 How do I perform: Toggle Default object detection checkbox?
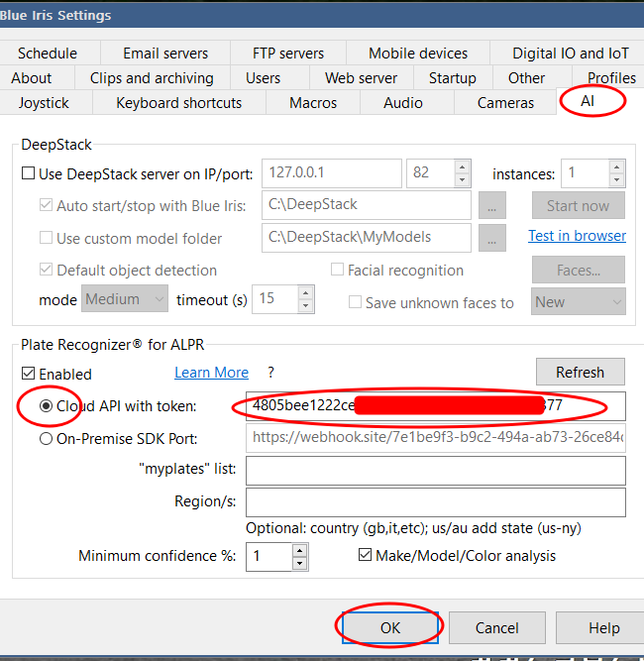[x=46, y=270]
